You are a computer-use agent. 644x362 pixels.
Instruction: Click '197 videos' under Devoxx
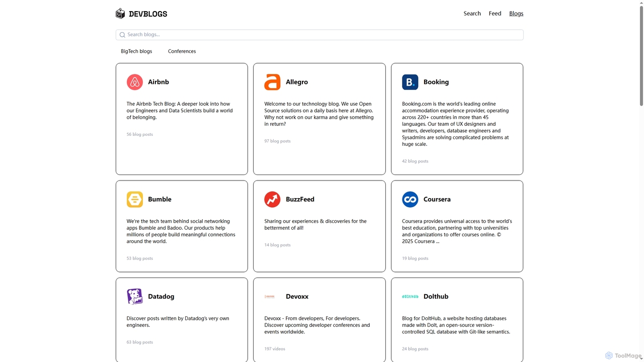[275, 349]
